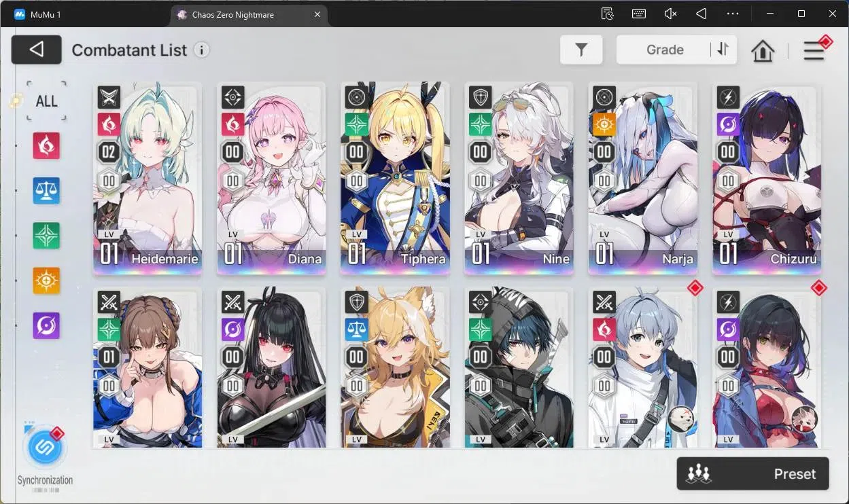Click Heidemarie's red attribute icon
Image resolution: width=849 pixels, height=504 pixels.
(109, 125)
